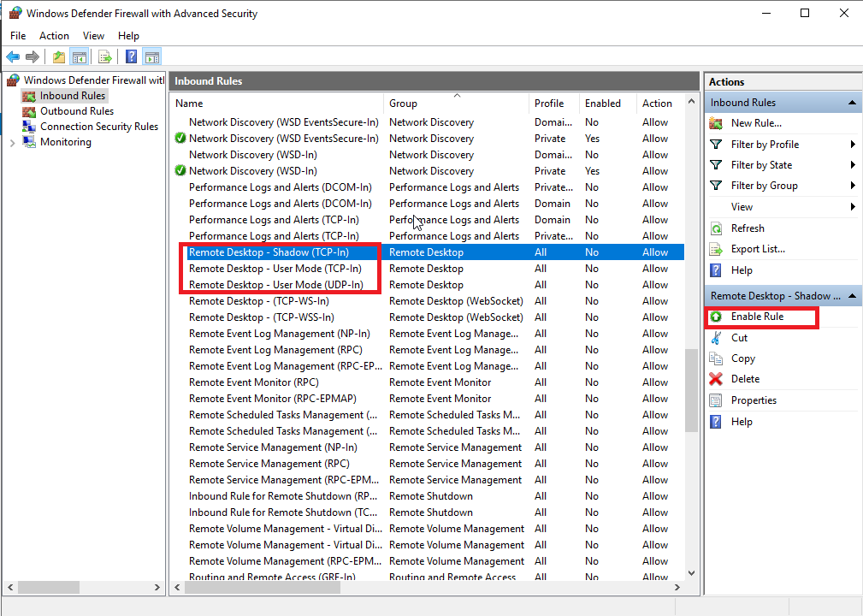This screenshot has height=616, width=863.
Task: Click the Export List toolbar icon
Action: (104, 56)
